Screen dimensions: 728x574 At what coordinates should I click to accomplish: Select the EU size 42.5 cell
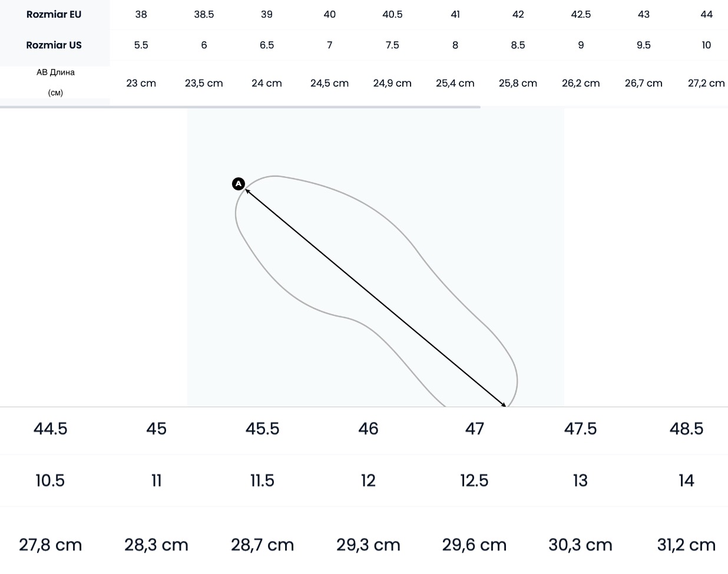click(581, 15)
